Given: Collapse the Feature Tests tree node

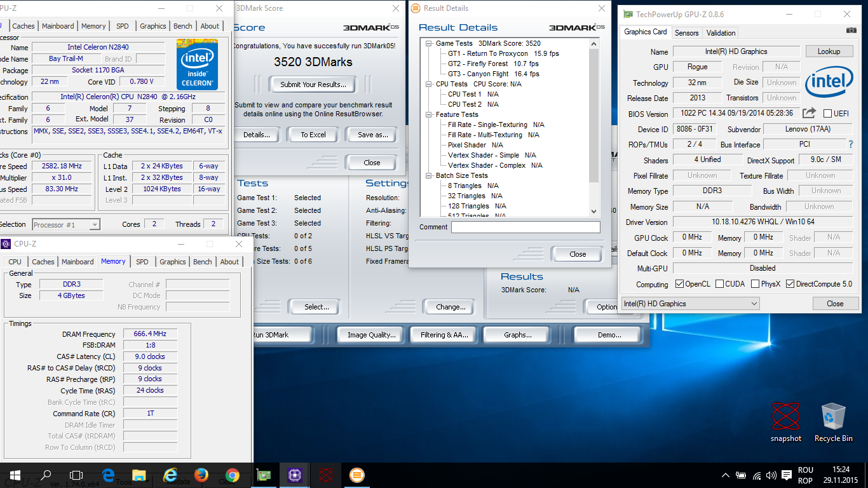Looking at the screenshot, I should tap(430, 114).
